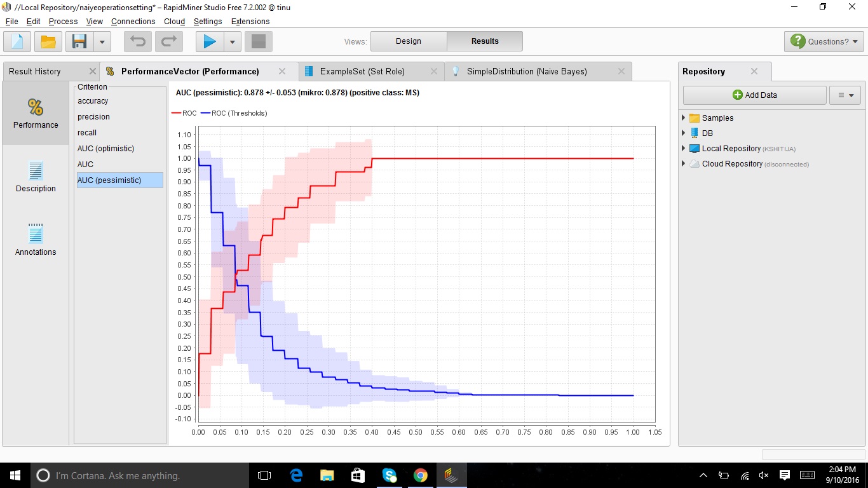The image size is (868, 488).
Task: Run the process with the play icon
Action: pos(209,41)
